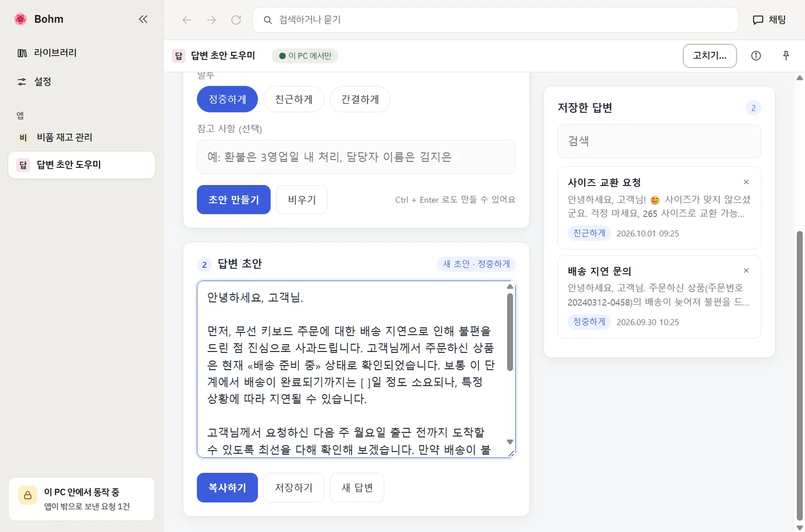The image size is (805, 532).
Task: Click 저장하기 to save the draft
Action: (294, 488)
